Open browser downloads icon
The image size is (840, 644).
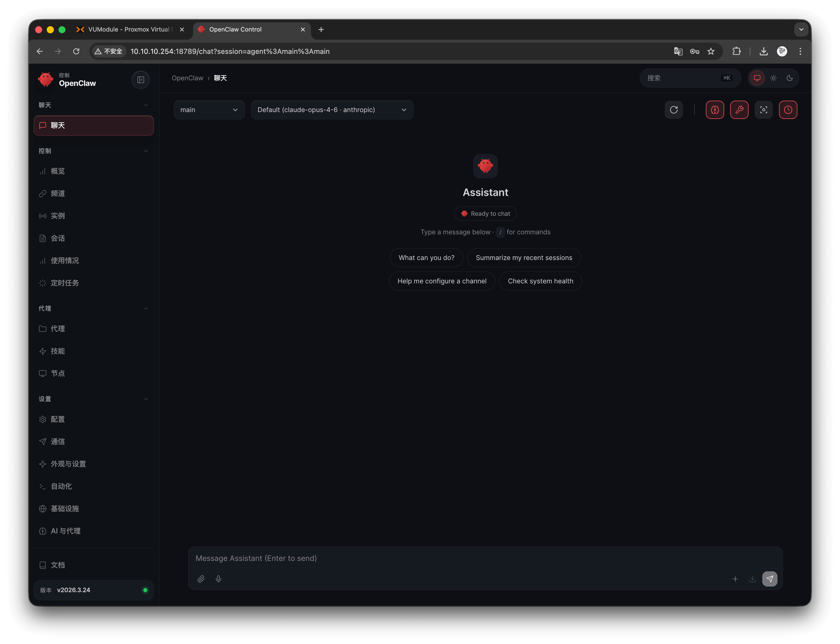point(763,51)
